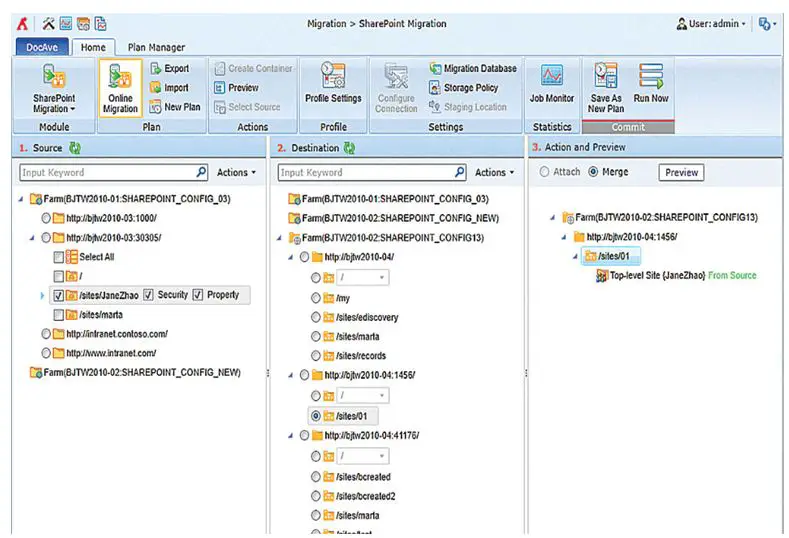This screenshot has height=538, width=789.
Task: Expand the /sites/JaneZhao source node
Action: click(x=42, y=296)
